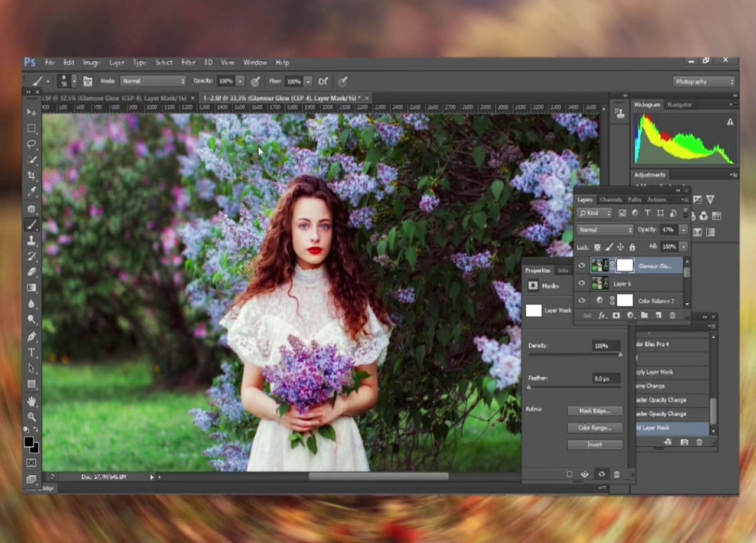This screenshot has height=543, width=756.
Task: Select the Rectangle shape tool
Action: (31, 384)
